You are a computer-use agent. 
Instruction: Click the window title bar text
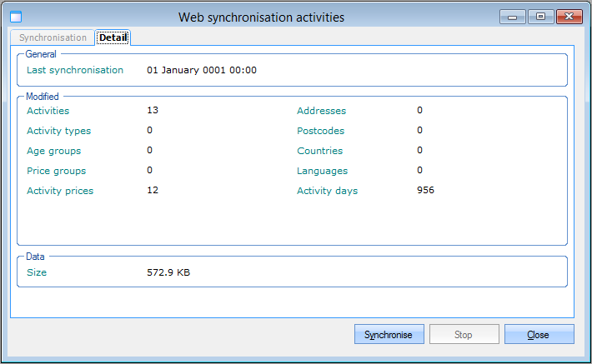point(261,17)
